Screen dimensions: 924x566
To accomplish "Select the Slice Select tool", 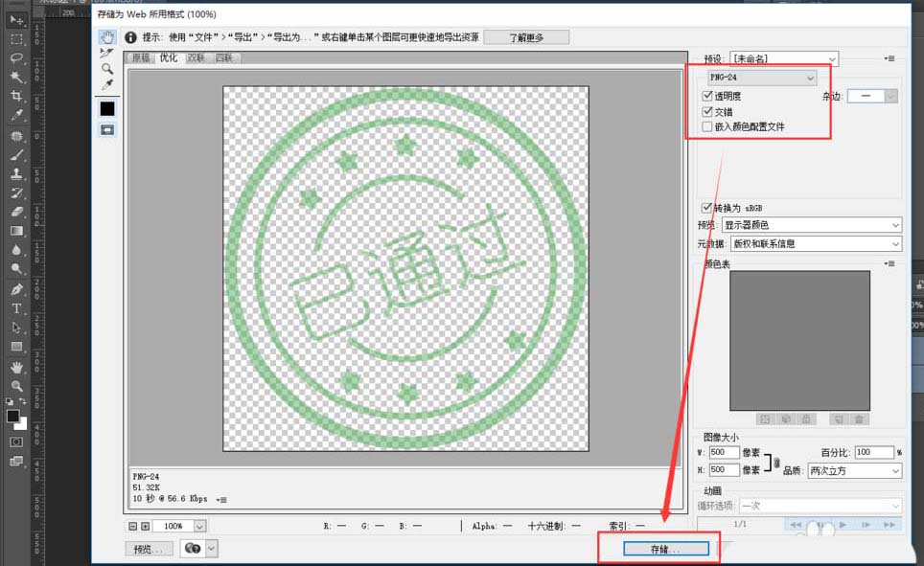I will 108,55.
